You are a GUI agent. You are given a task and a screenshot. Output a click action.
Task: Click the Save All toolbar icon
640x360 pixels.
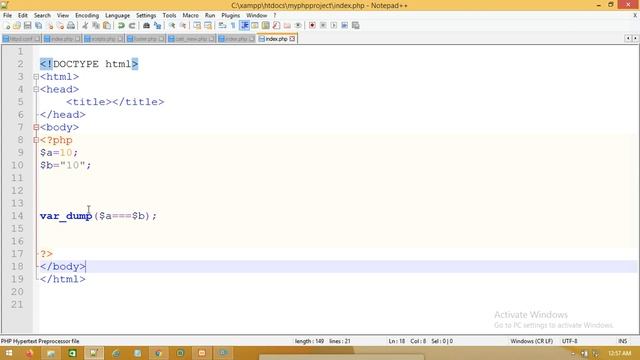38,26
